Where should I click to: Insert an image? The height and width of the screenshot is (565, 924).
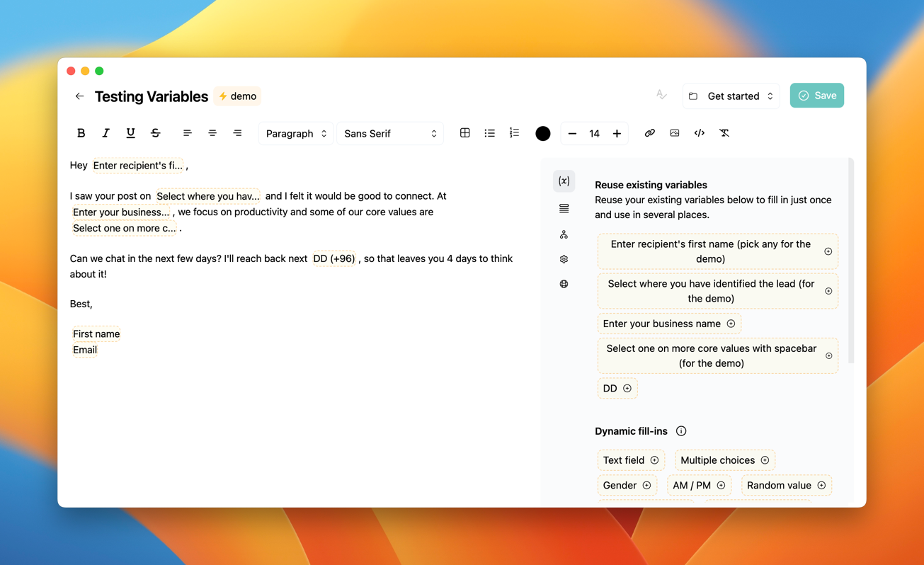(x=674, y=133)
